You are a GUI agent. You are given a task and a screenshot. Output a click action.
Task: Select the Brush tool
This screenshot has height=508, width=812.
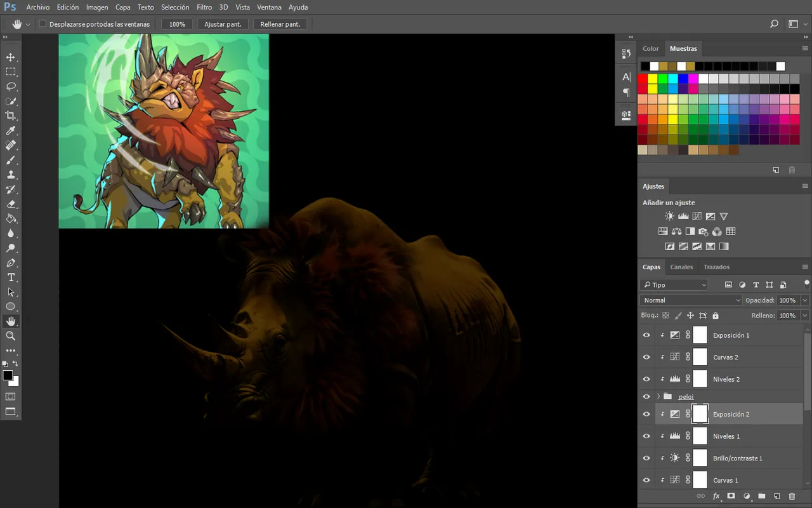coord(11,160)
